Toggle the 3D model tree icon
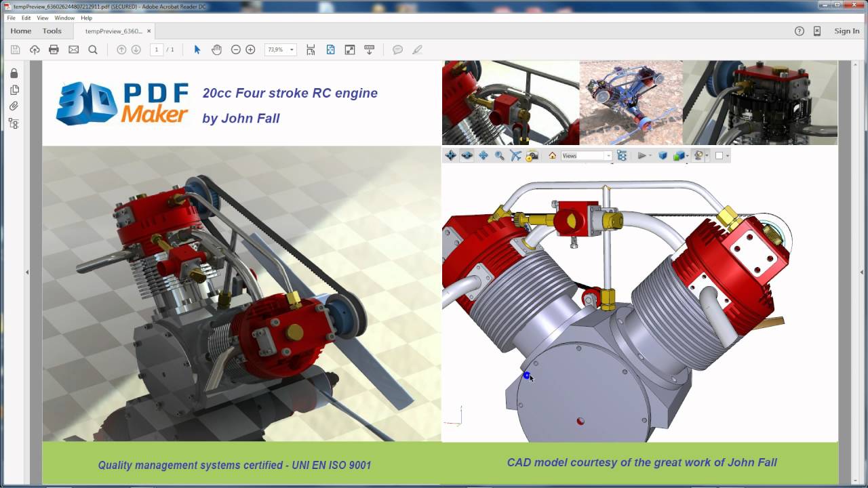Viewport: 868px width, 488px height. (622, 155)
